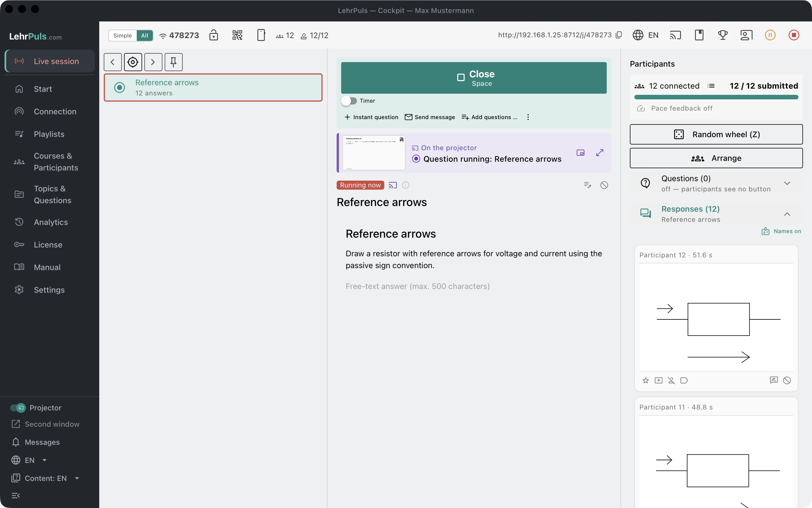The image size is (812, 508).
Task: Open the three-dot more options menu
Action: (x=528, y=117)
